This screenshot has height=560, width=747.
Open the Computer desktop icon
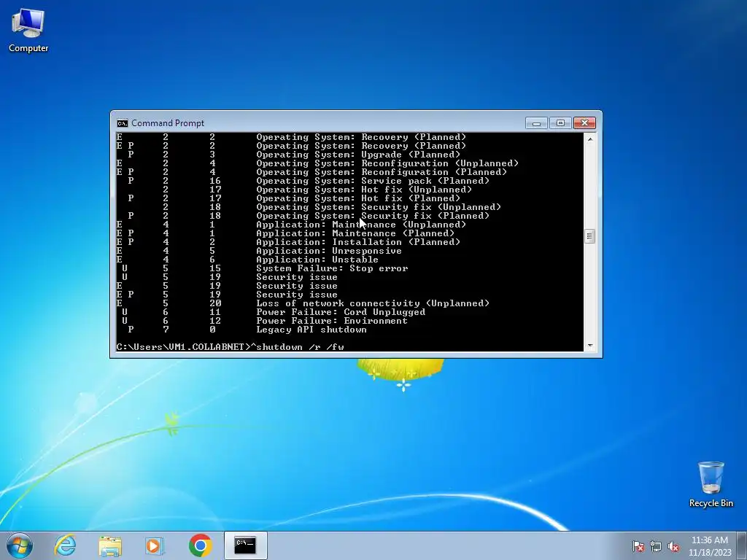click(28, 31)
